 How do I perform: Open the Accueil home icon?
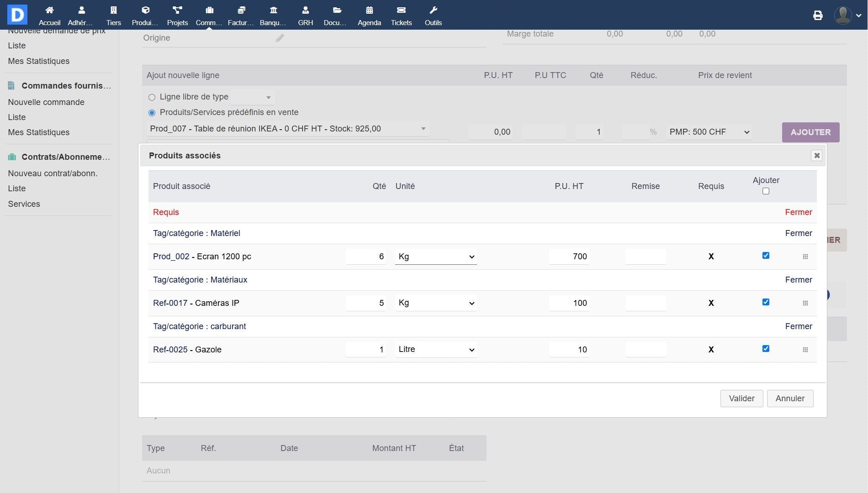pos(49,10)
